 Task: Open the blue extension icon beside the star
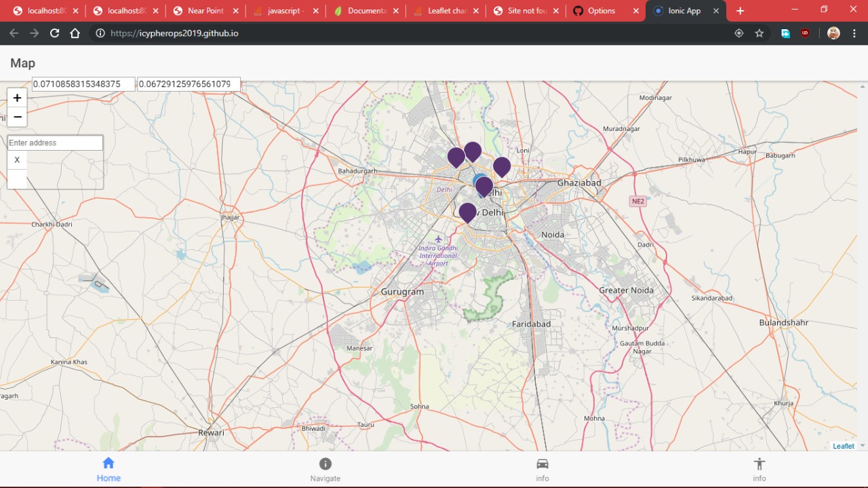[785, 33]
